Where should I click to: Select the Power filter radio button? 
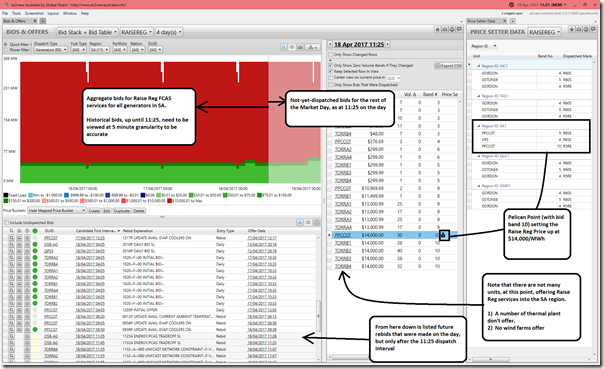click(x=6, y=50)
